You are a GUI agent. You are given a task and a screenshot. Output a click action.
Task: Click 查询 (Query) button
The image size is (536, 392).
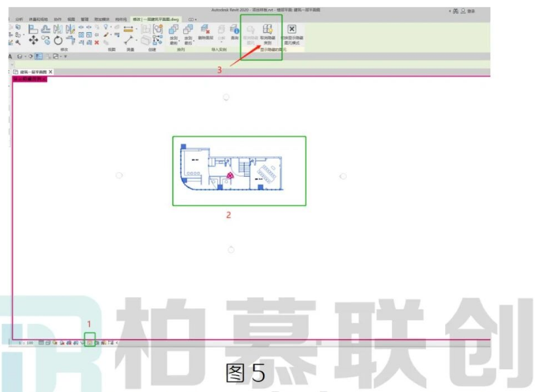click(x=234, y=32)
